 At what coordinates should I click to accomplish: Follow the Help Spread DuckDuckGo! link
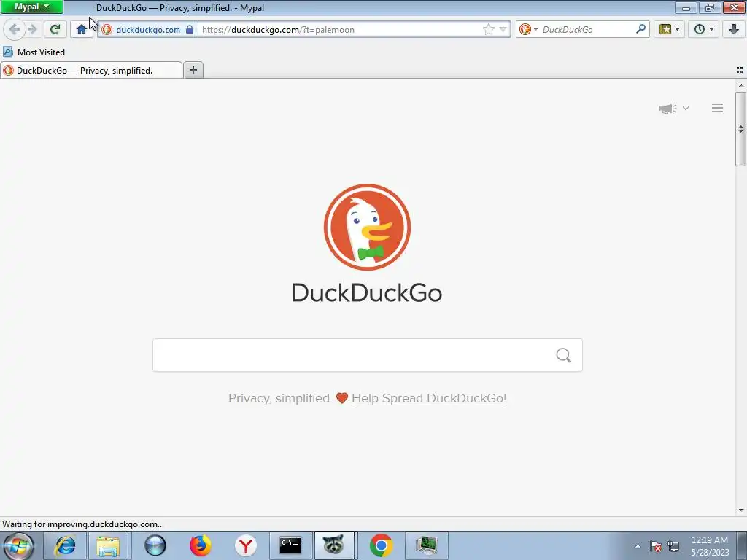tap(429, 398)
